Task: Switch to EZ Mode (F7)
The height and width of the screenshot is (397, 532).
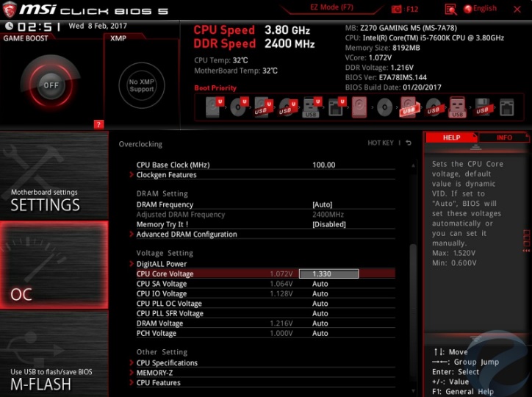Action: (x=331, y=7)
